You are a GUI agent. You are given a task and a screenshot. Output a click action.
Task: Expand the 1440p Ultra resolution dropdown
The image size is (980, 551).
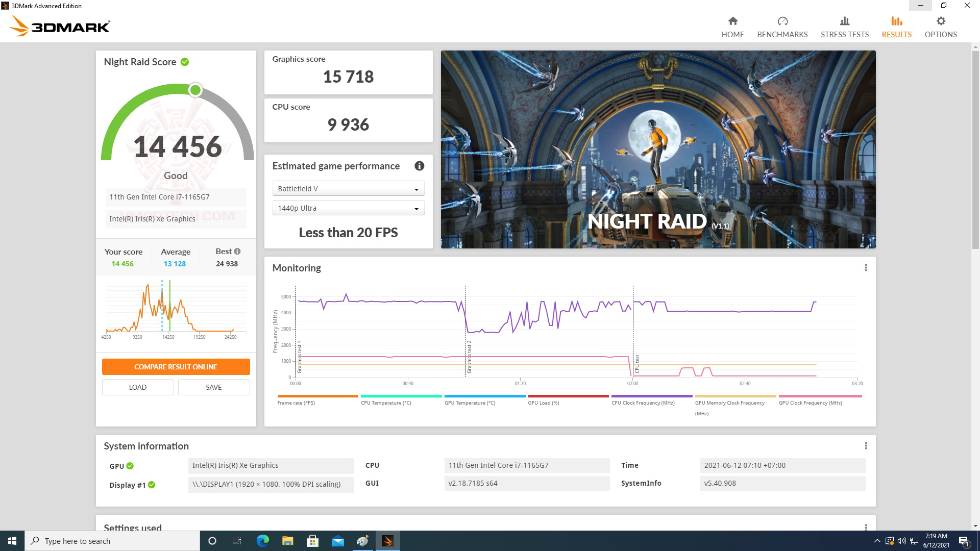348,208
